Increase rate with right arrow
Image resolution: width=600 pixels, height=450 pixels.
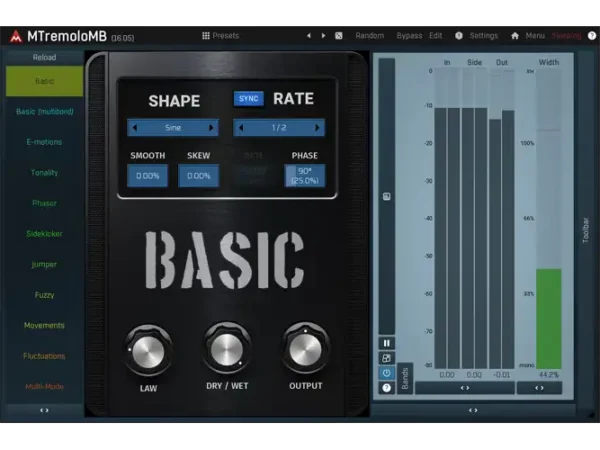(317, 128)
